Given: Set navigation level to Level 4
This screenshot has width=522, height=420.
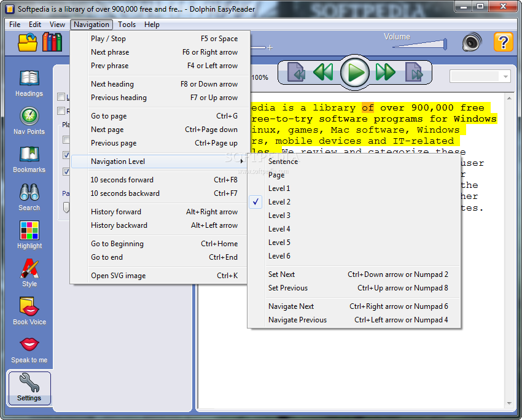Looking at the screenshot, I should 354,229.
